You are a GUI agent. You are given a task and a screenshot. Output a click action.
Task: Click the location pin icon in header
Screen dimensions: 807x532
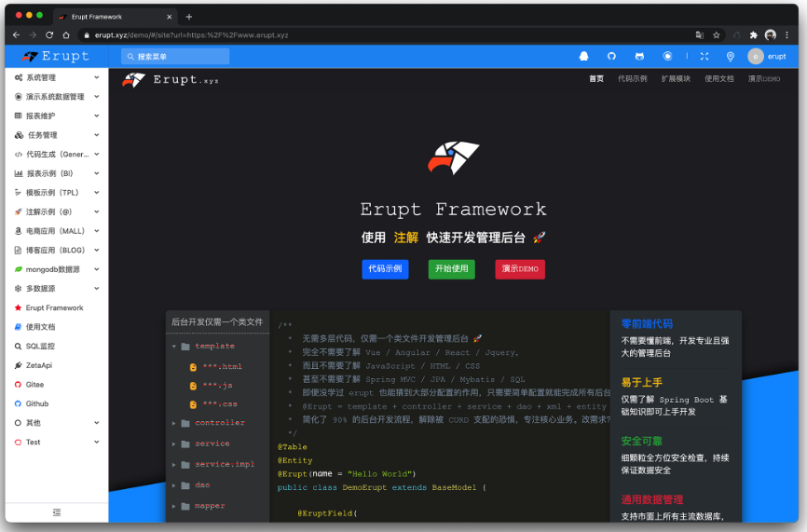pyautogui.click(x=730, y=57)
